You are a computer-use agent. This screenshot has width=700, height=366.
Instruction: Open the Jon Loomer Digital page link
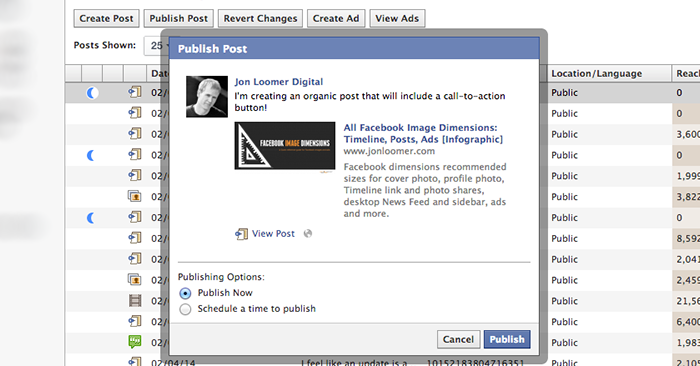[279, 82]
